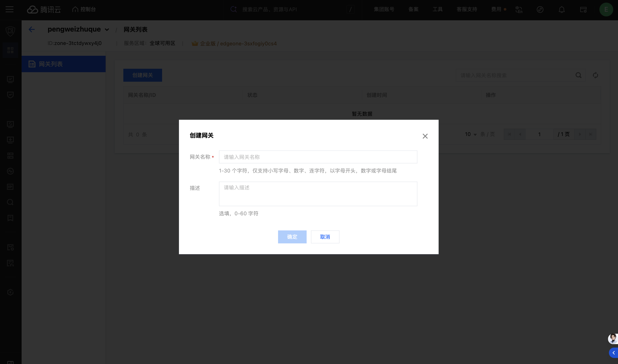This screenshot has height=364, width=618.
Task: Select 网关列表 in the left menu
Action: pyautogui.click(x=64, y=64)
